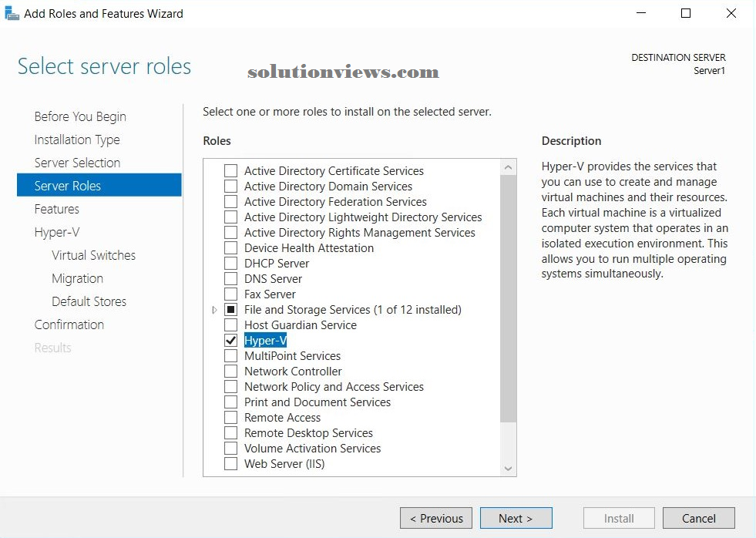Enable Network Controller role checkbox

point(231,372)
